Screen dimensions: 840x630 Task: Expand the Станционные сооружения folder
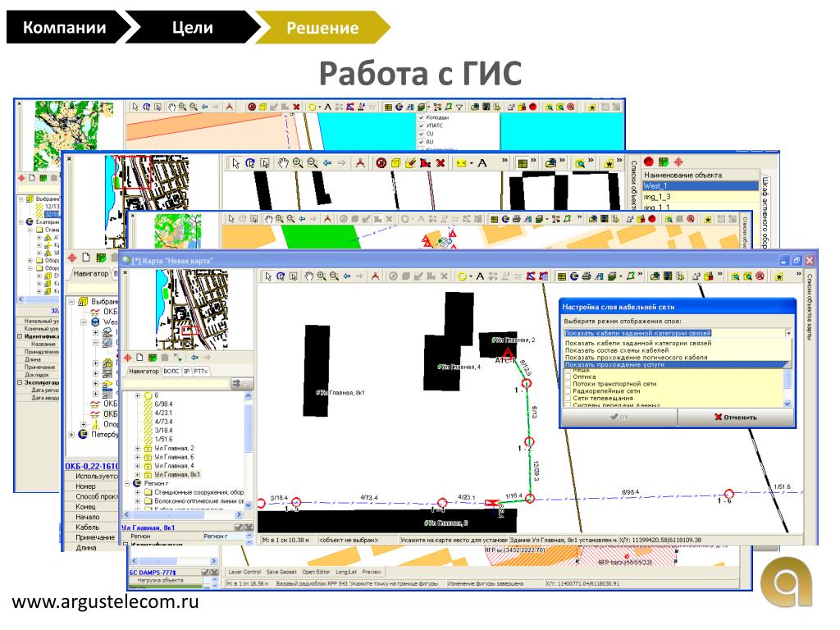click(x=137, y=492)
